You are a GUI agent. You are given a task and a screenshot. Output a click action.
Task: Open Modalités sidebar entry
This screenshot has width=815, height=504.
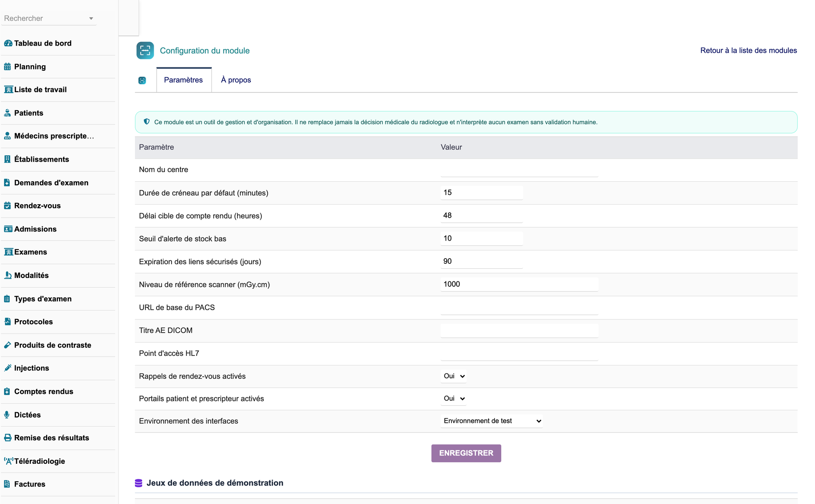point(31,275)
